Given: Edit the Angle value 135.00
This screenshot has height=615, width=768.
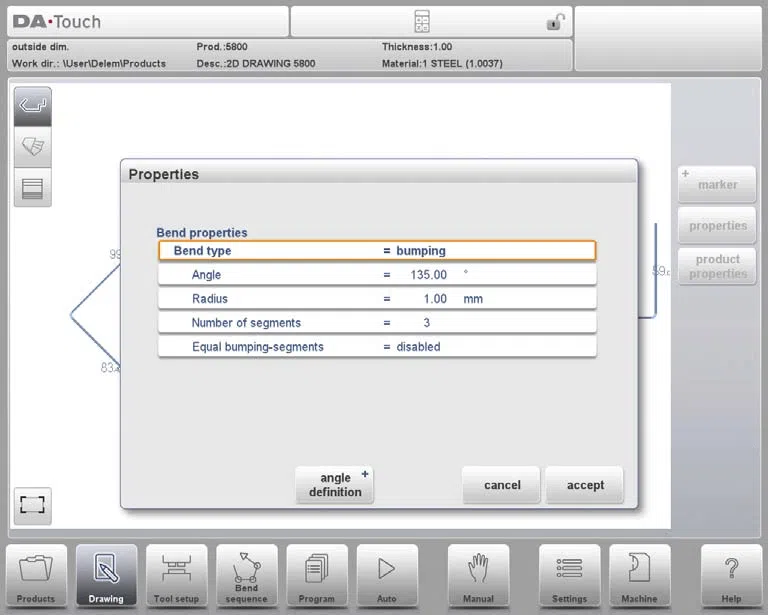Looking at the screenshot, I should click(377, 275).
